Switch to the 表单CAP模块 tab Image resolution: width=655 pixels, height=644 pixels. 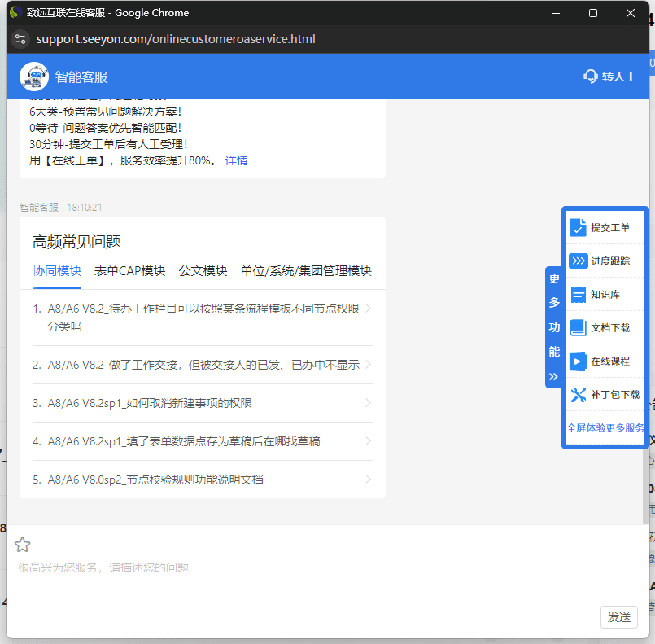pyautogui.click(x=130, y=271)
